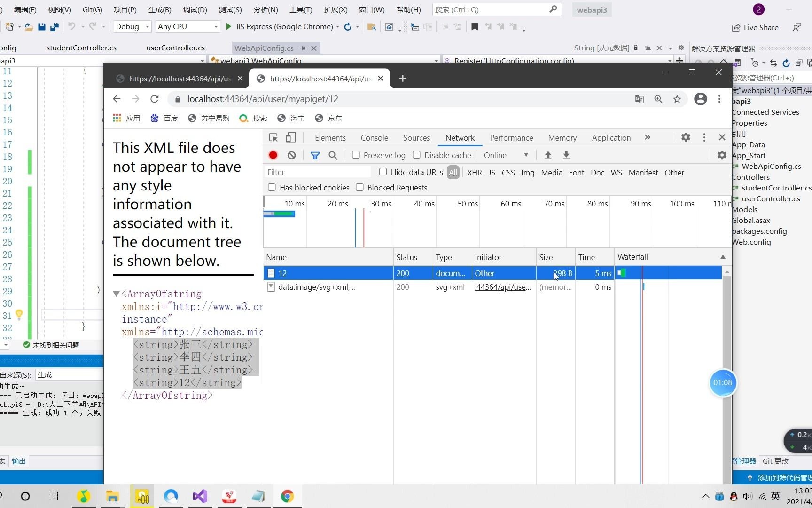The image size is (812, 508).
Task: Start a Live Share session
Action: pyautogui.click(x=755, y=27)
